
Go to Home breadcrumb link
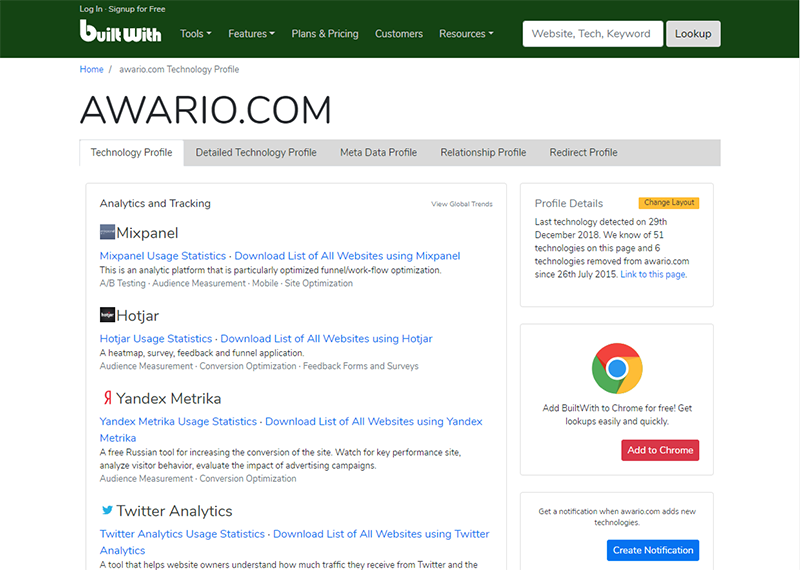tap(91, 69)
